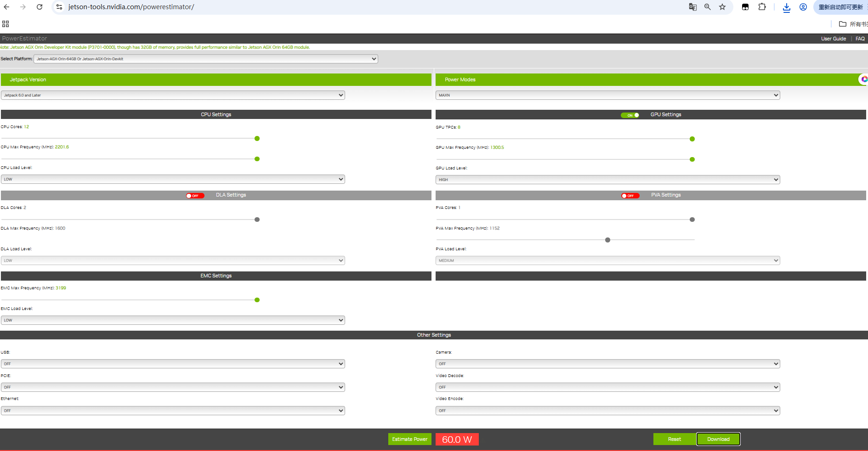The image size is (868, 451).
Task: Click the zoom magnifier icon in address bar
Action: [x=708, y=7]
